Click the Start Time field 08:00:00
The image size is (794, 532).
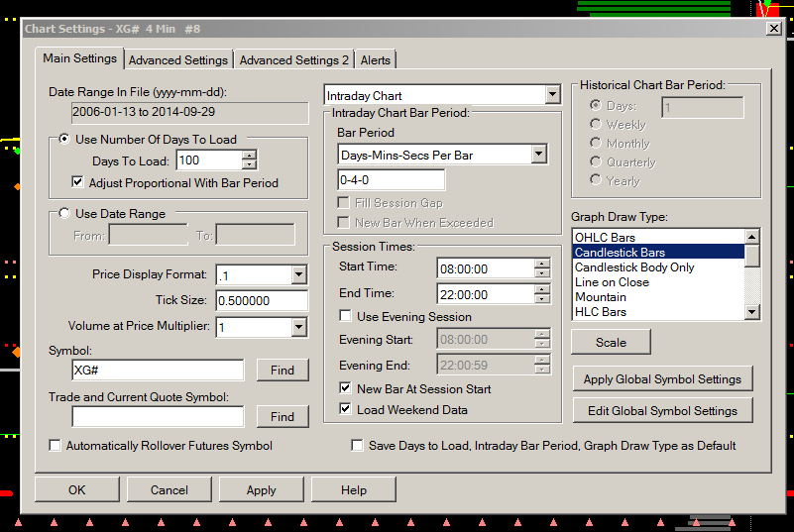(486, 268)
